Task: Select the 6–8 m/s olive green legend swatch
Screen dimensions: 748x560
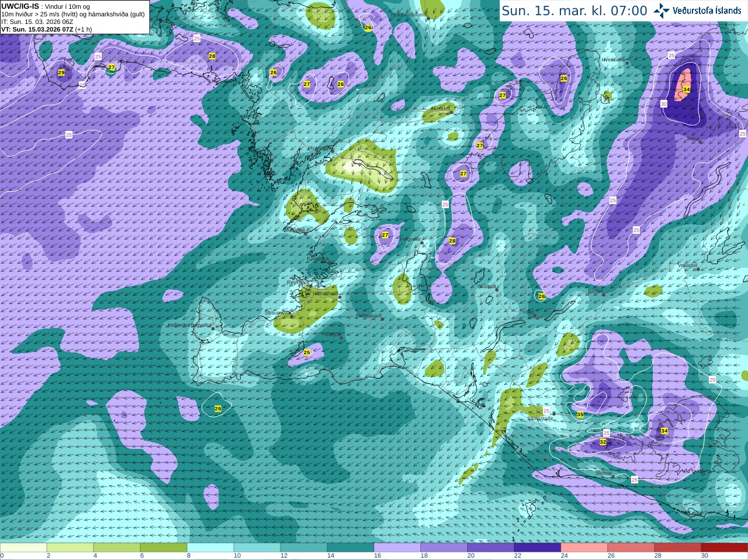Action: pos(164,548)
